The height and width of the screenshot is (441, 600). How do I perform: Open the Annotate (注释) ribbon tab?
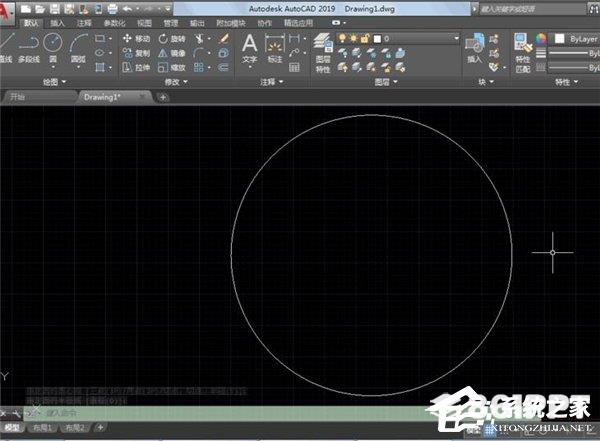[x=84, y=23]
